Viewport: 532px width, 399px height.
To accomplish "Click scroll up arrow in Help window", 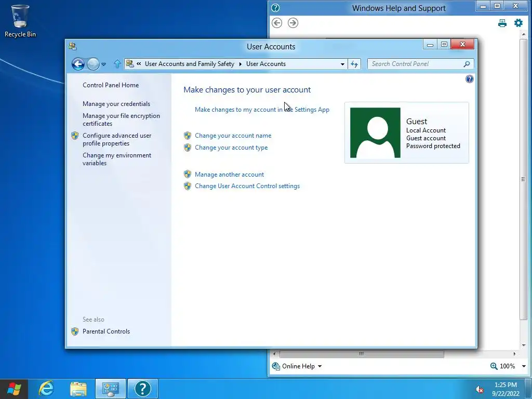I will (523, 35).
